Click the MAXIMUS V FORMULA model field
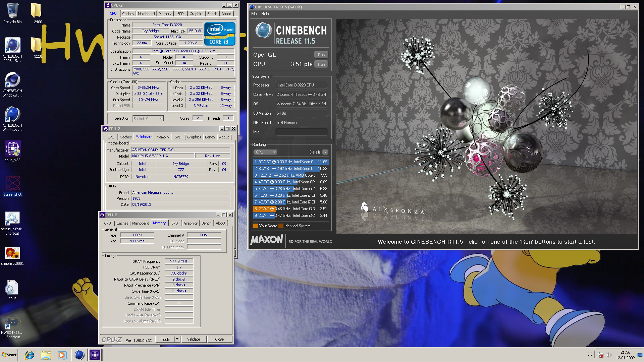This screenshot has width=644, height=362. (x=163, y=156)
